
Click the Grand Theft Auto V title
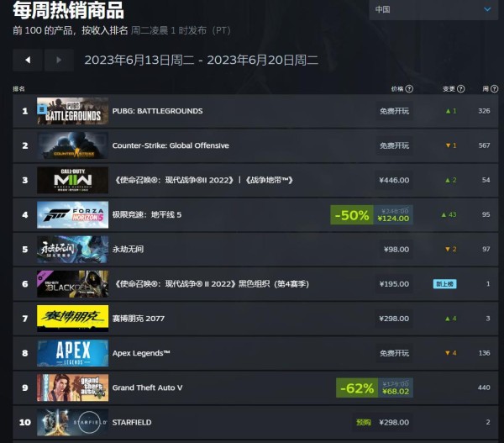pyautogui.click(x=147, y=388)
